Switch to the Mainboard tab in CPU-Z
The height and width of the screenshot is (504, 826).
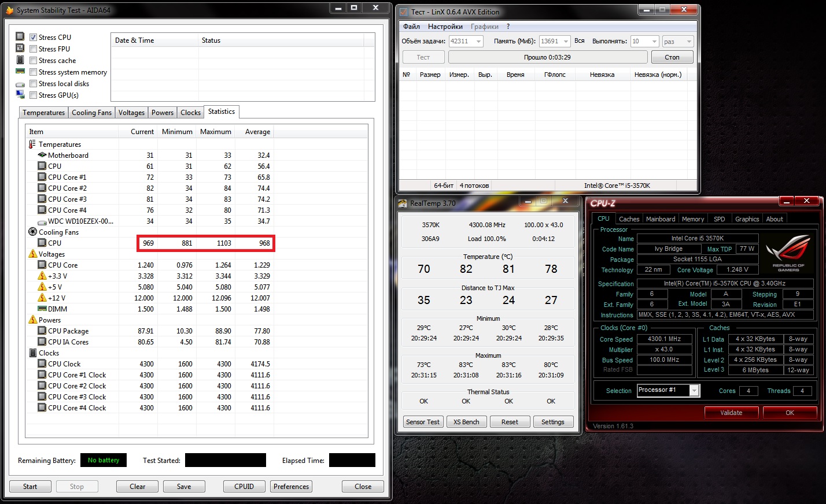click(x=661, y=219)
